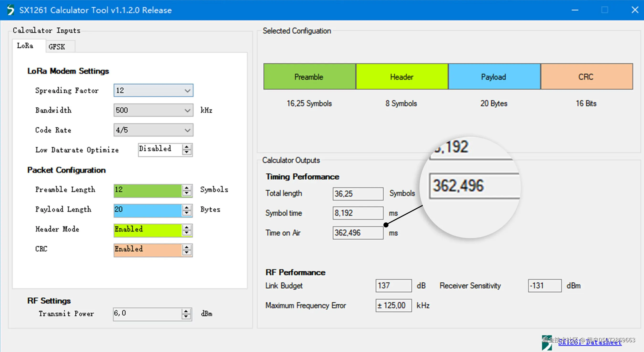Click the green Preamble block
644x352 pixels.
[309, 77]
